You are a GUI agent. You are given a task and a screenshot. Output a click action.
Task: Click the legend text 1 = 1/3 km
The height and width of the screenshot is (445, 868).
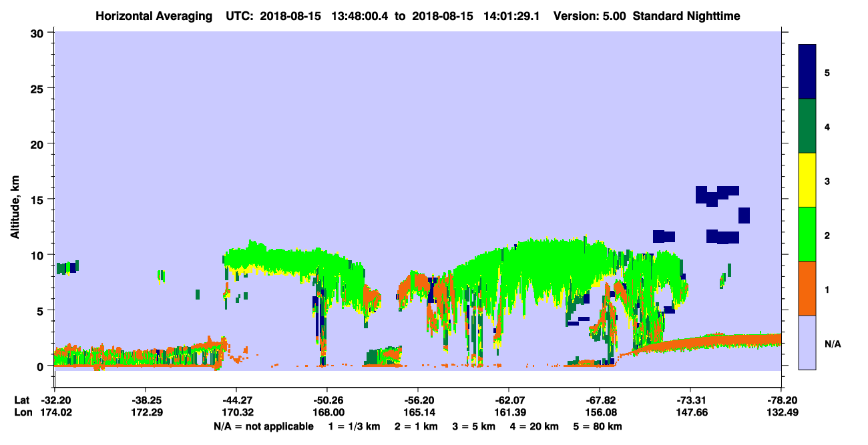(x=355, y=426)
